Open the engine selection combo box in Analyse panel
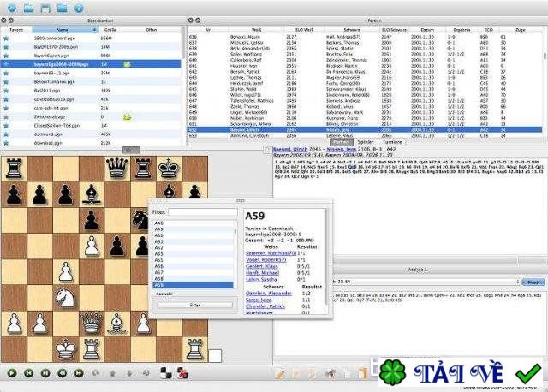Viewport: 548px width, 392px height. (426, 282)
